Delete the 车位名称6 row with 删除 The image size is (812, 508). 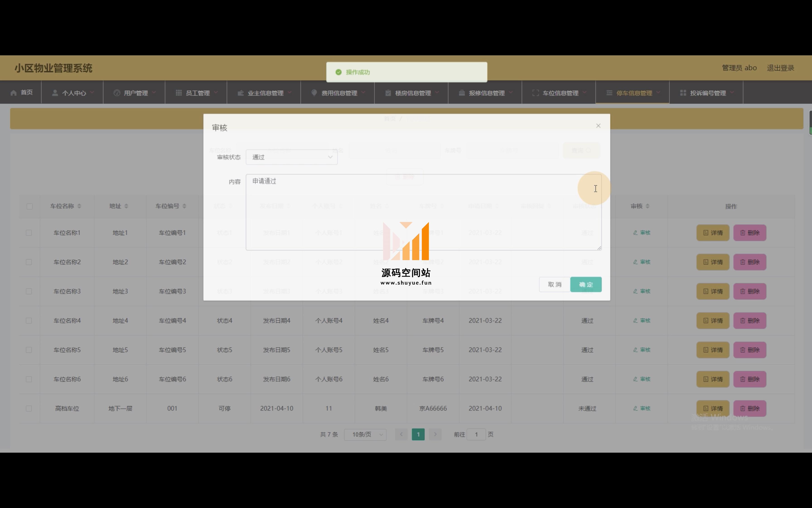tap(750, 379)
